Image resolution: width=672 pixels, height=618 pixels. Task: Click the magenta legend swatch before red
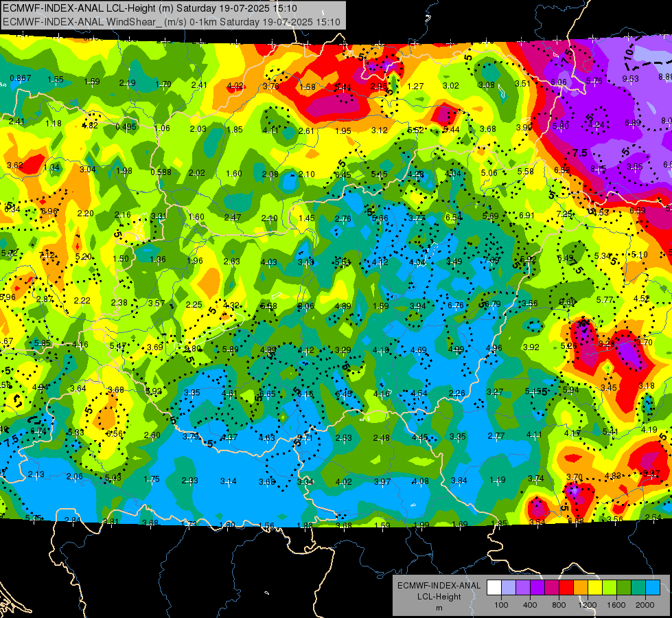[552, 588]
